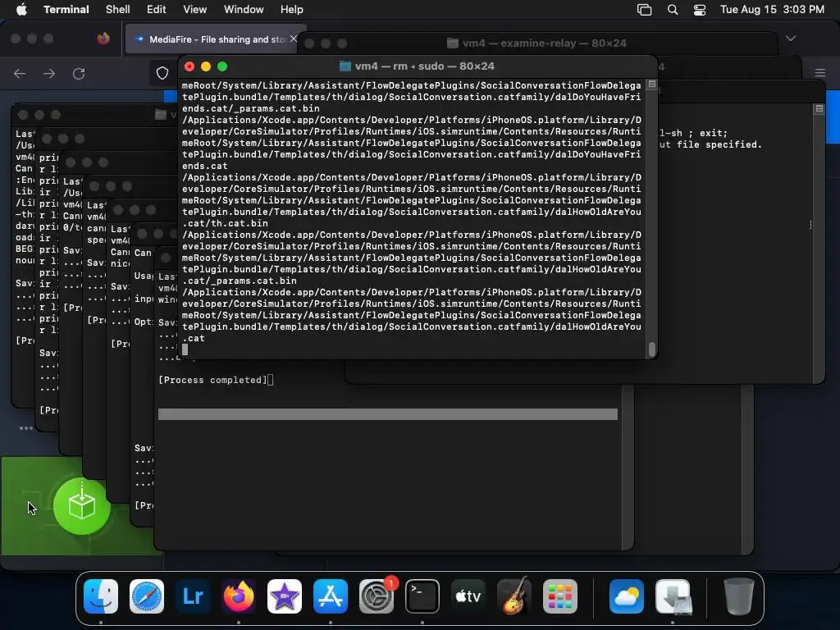Open App Store from the Dock

(x=331, y=596)
